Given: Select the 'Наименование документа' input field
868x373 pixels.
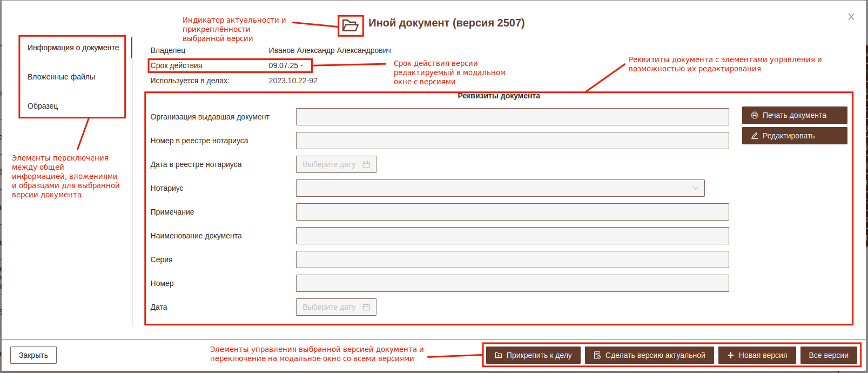Looking at the screenshot, I should pyautogui.click(x=512, y=236).
